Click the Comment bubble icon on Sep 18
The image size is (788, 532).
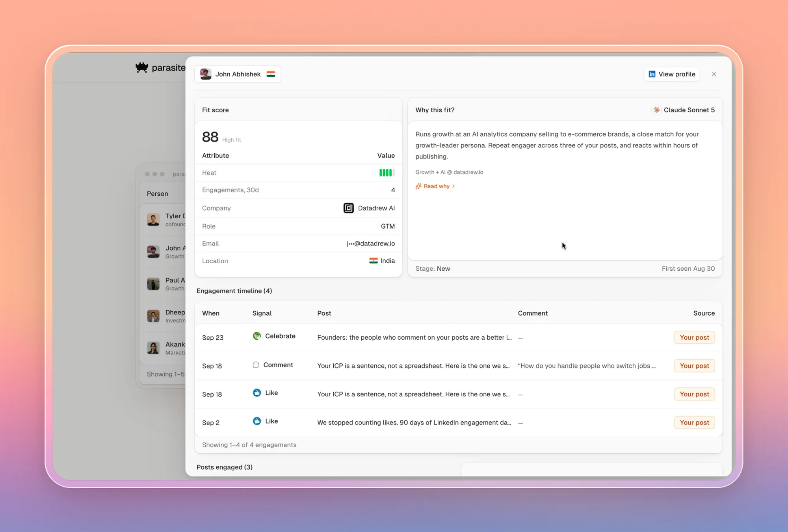(256, 365)
